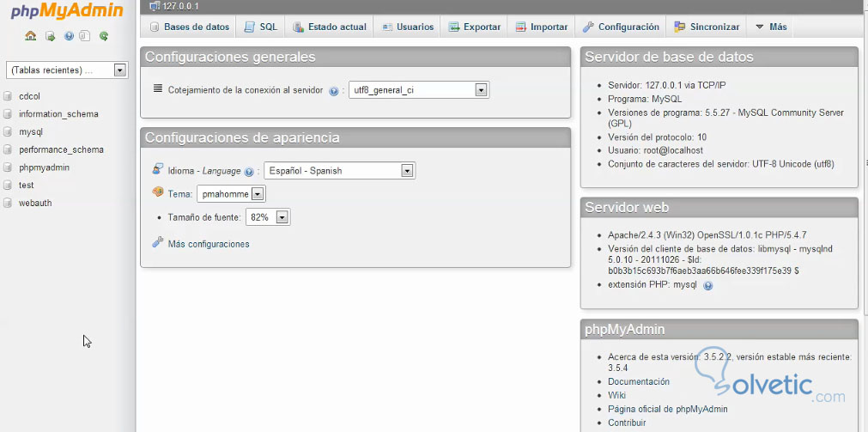Click the 127.0.0.1 server breadcrumb

[x=181, y=7]
